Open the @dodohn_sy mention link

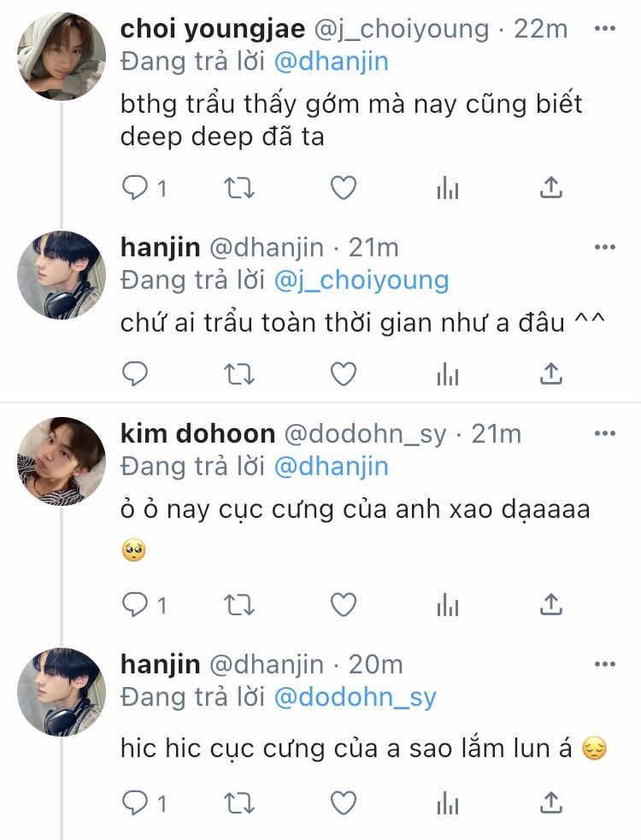[x=356, y=697]
